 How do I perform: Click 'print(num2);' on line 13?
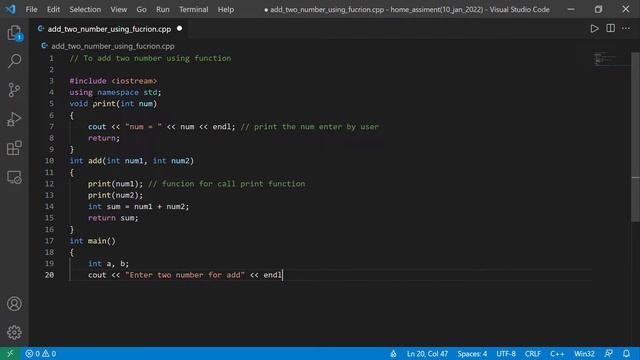116,195
